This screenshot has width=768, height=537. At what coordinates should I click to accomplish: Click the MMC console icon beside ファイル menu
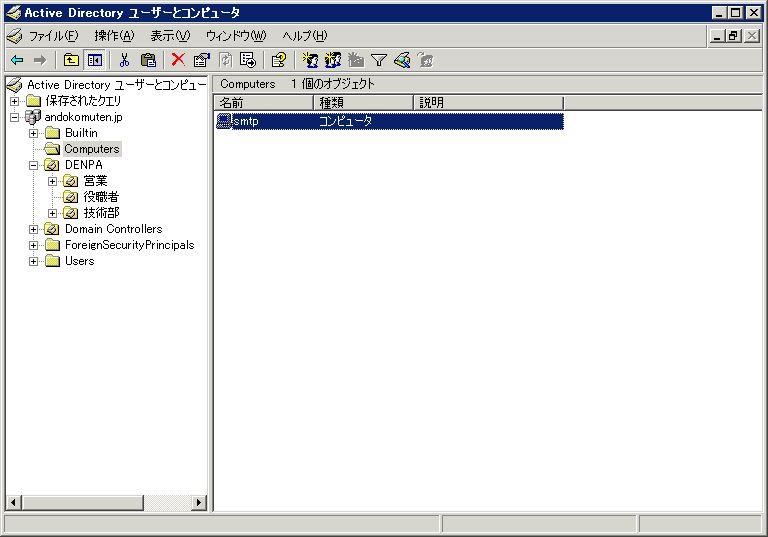(x=15, y=36)
